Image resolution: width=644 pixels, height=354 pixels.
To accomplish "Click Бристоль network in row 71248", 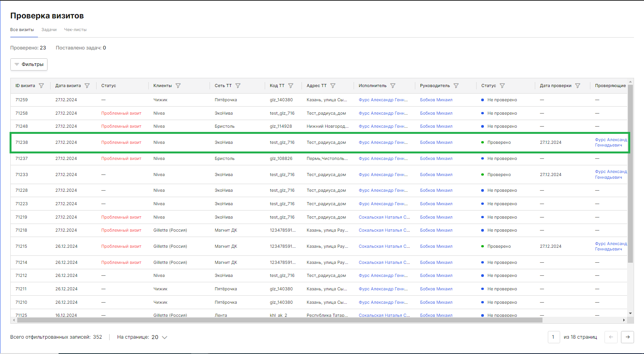I will pos(224,126).
